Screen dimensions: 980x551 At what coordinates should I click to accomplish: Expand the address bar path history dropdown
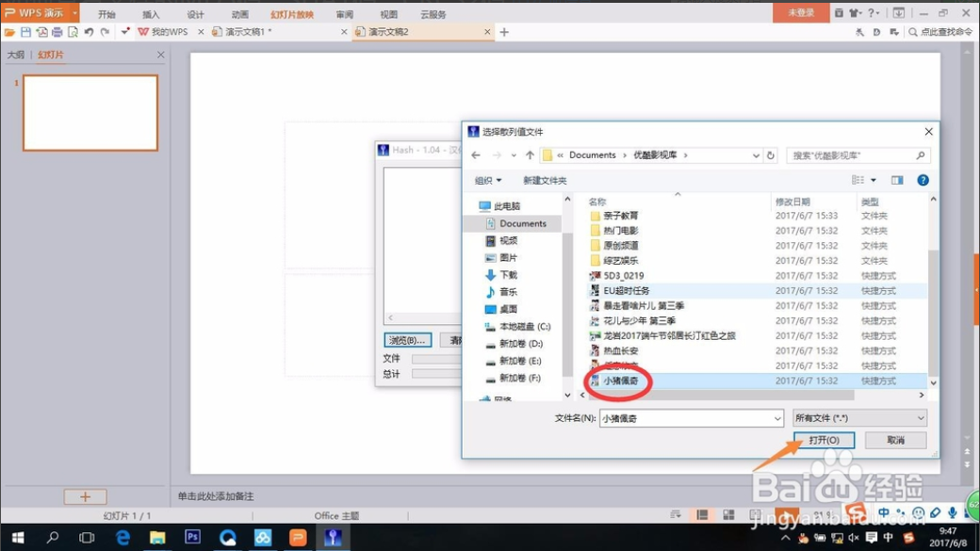pos(756,154)
